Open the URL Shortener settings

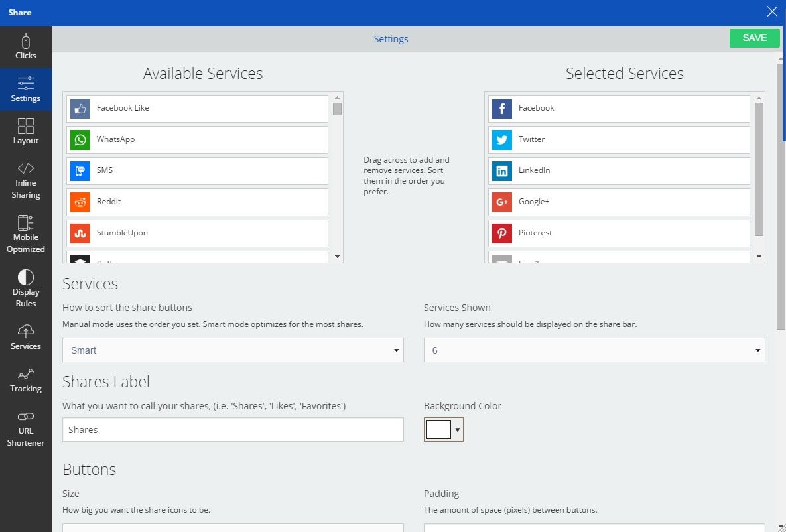coord(26,427)
